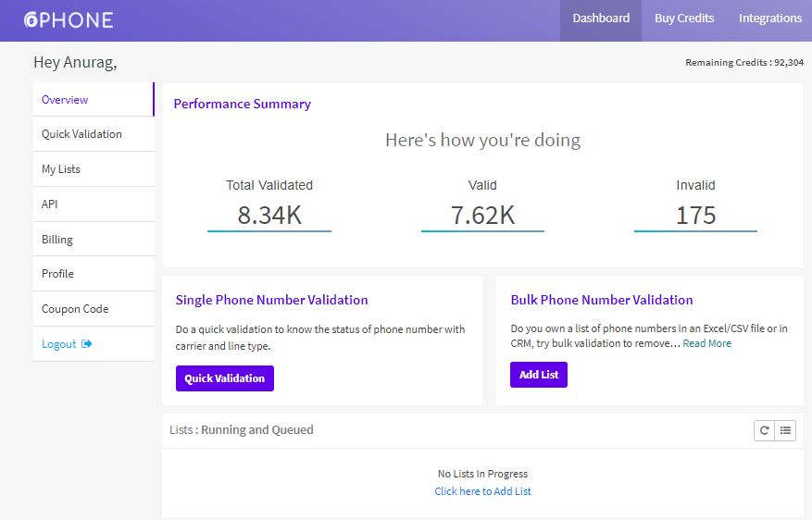Click the list view icon
812x520 pixels.
pyautogui.click(x=785, y=430)
